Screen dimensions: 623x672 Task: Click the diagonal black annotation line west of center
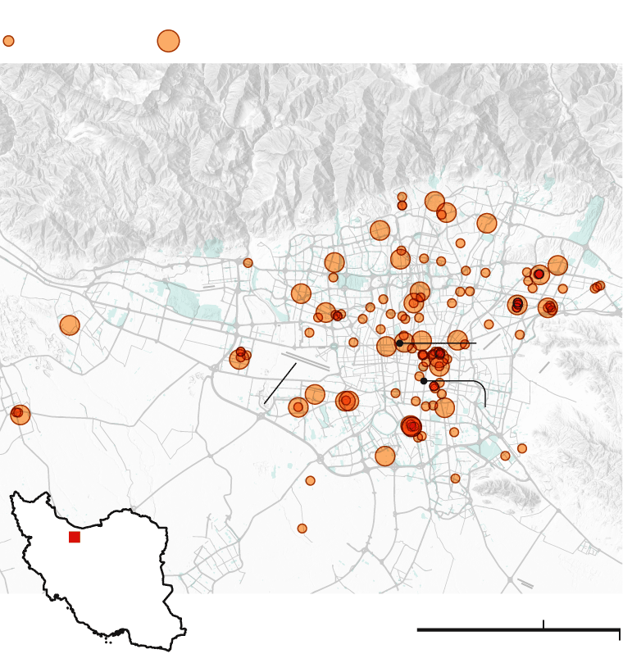point(280,384)
